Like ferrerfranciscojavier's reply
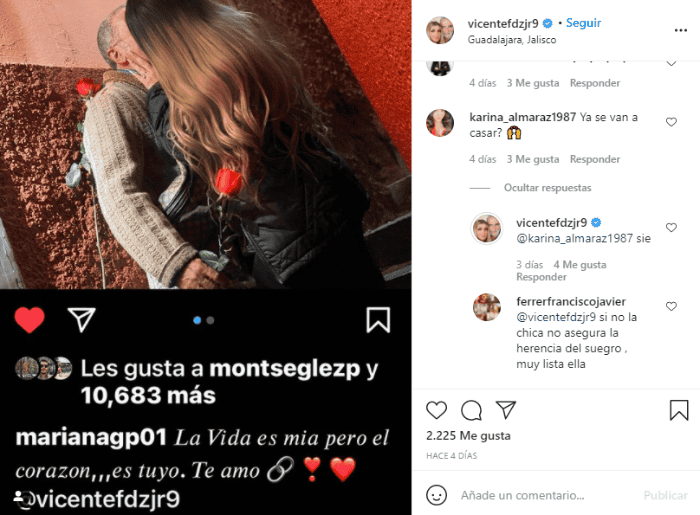This screenshot has width=700, height=515. click(x=671, y=306)
